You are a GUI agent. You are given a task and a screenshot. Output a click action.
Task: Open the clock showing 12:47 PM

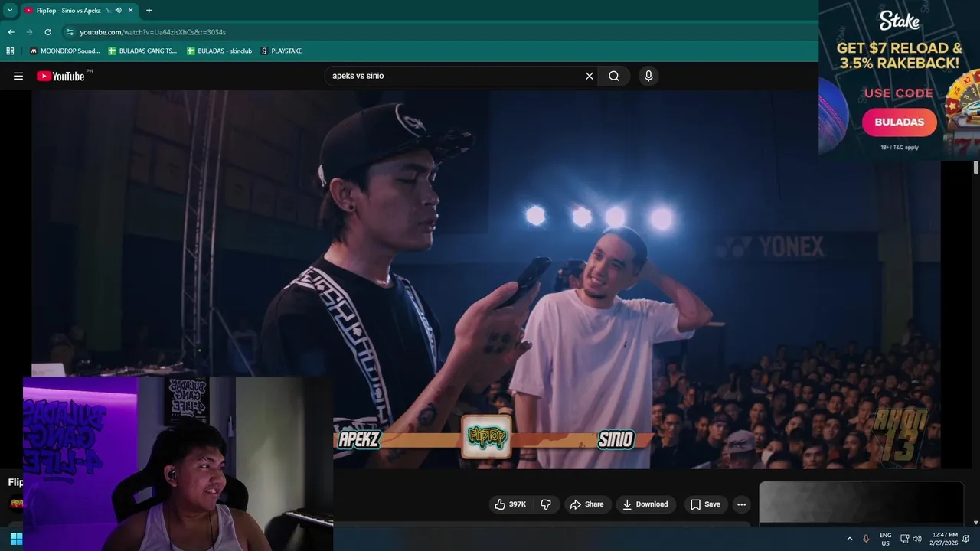point(943,539)
